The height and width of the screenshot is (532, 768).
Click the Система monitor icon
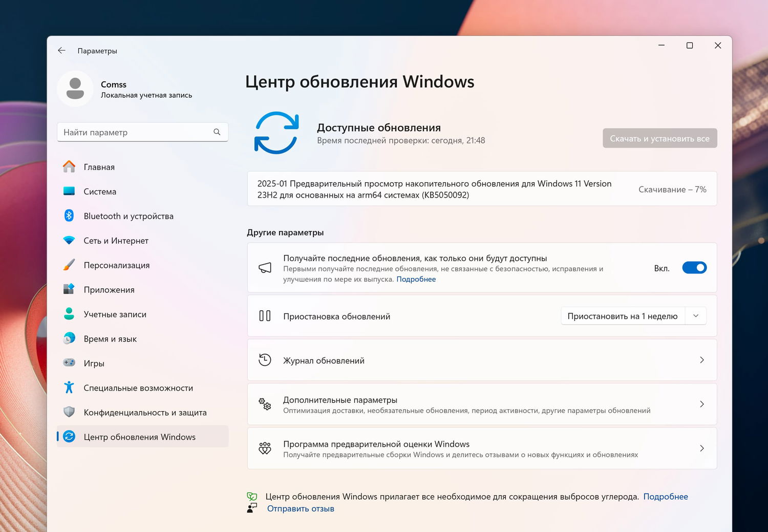click(x=69, y=191)
